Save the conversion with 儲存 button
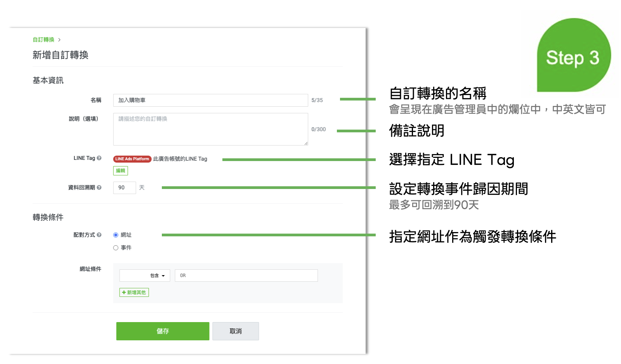Image resolution: width=621 pixels, height=364 pixels. pos(163,331)
